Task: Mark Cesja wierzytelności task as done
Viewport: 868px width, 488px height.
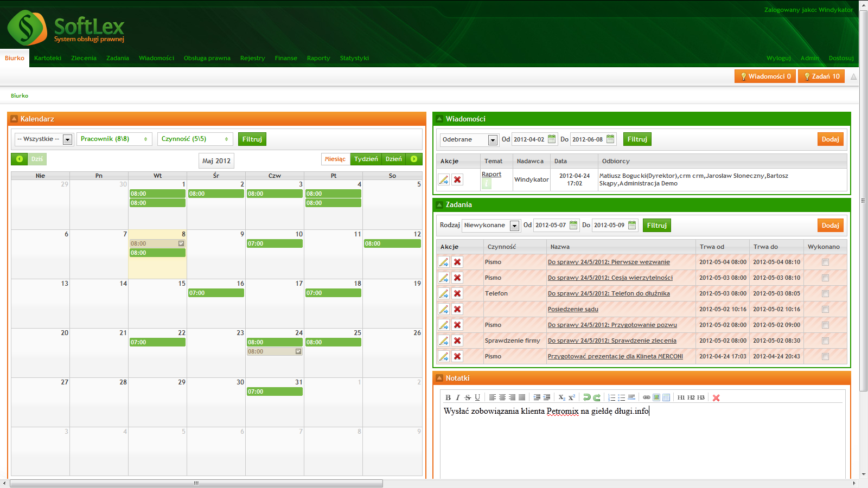Action: [x=825, y=278]
